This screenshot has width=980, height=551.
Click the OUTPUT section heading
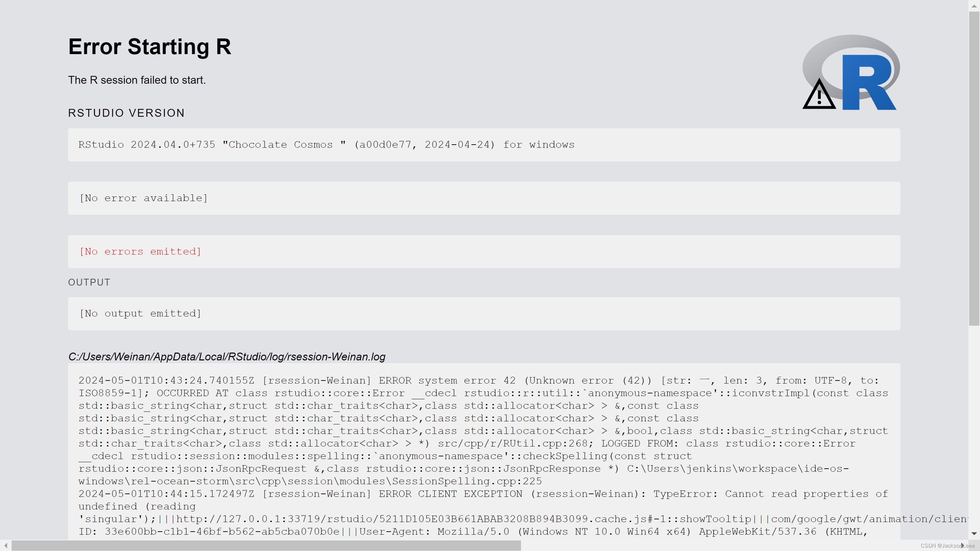[x=89, y=282]
